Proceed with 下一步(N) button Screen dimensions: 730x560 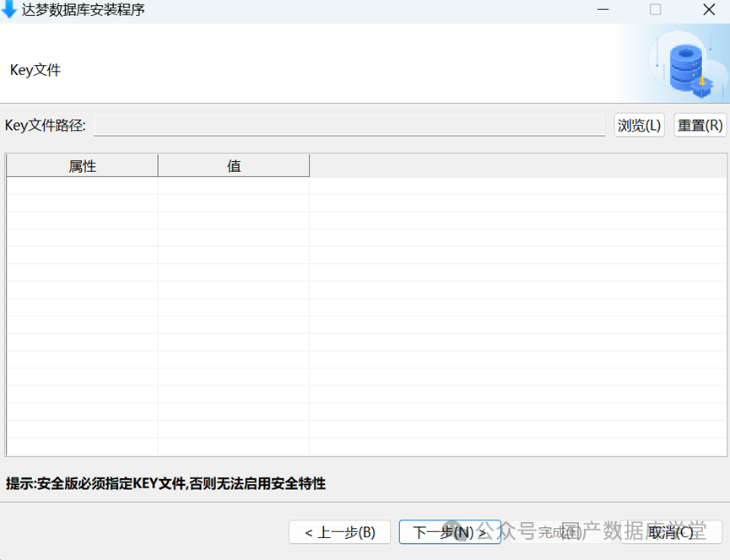(x=450, y=532)
